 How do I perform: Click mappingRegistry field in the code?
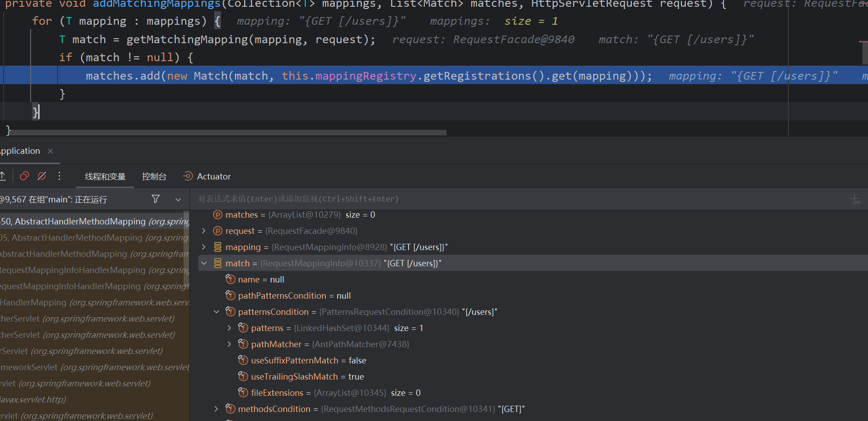[366, 76]
